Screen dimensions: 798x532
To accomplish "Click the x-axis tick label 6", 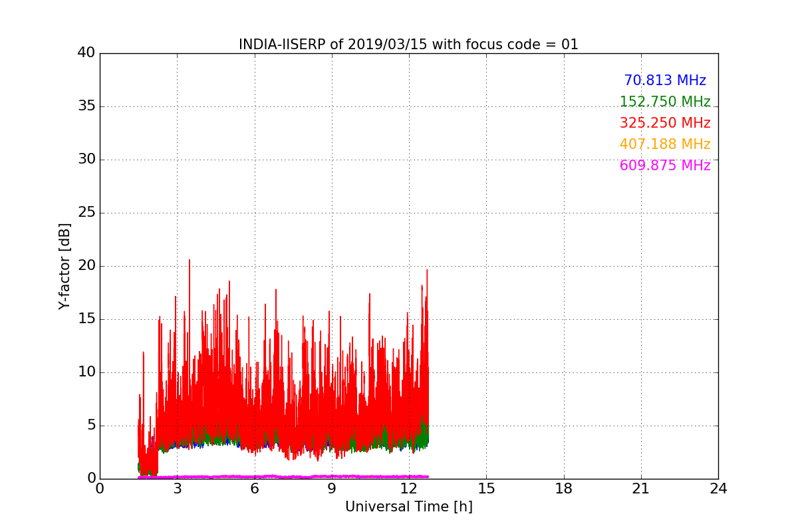I will pos(255,488).
